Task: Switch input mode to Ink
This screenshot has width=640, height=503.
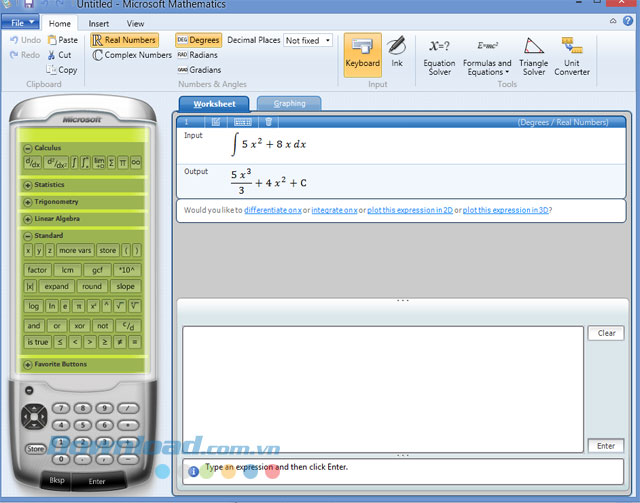Action: pos(397,52)
